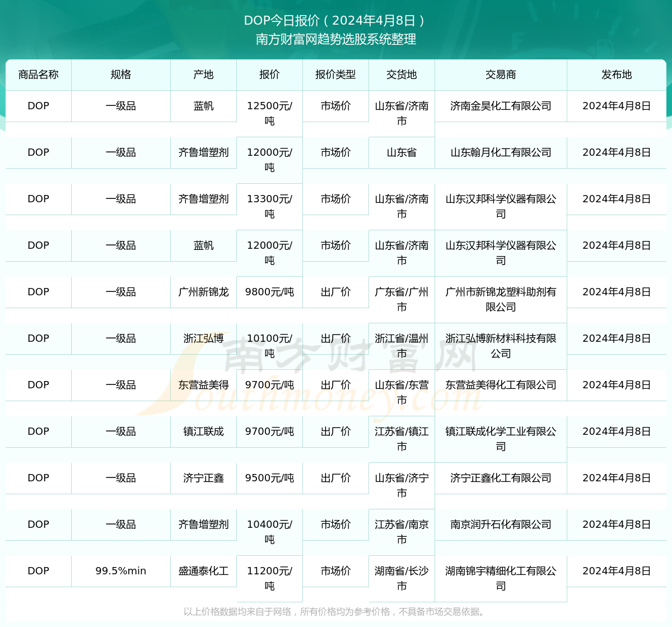The height and width of the screenshot is (627, 672).
Task: Click '9700元/吨' in the 东营益美得 row
Action: pos(269,385)
